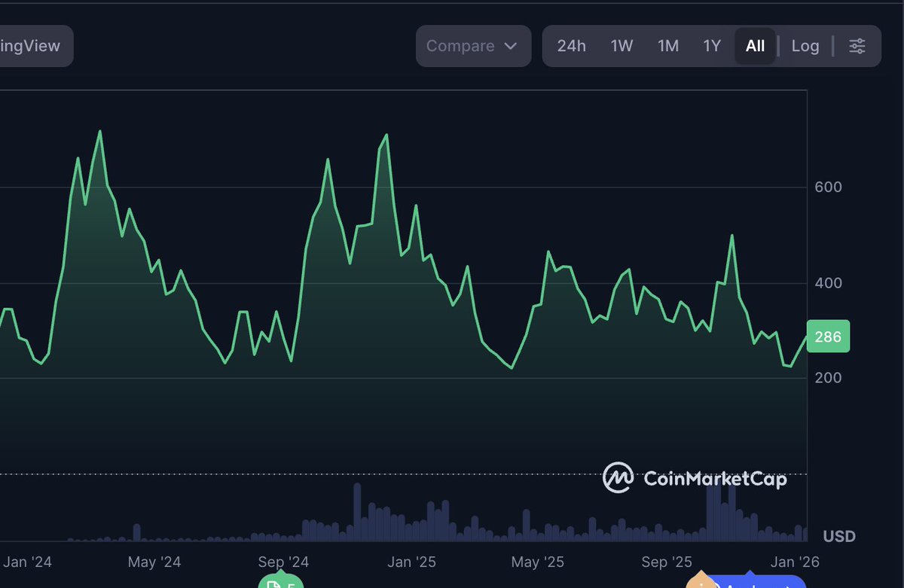Click the May '25 date axis label
This screenshot has height=588, width=904.
coord(537,562)
